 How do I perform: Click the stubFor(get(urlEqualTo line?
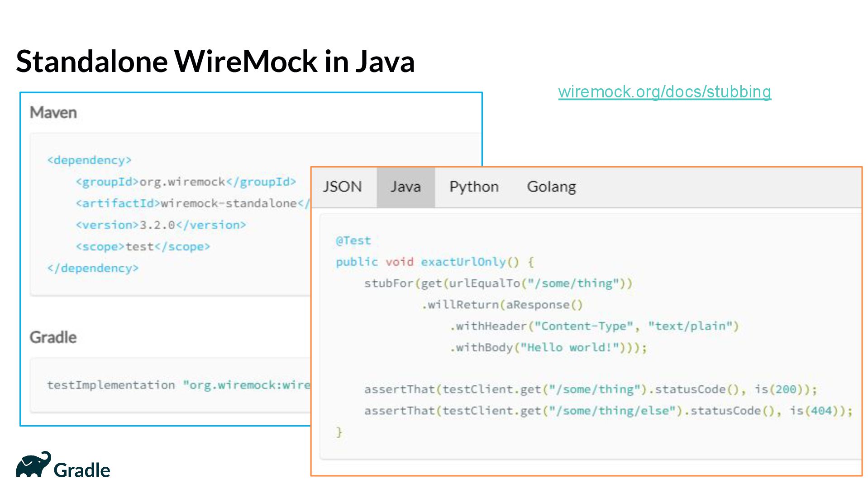(x=498, y=283)
